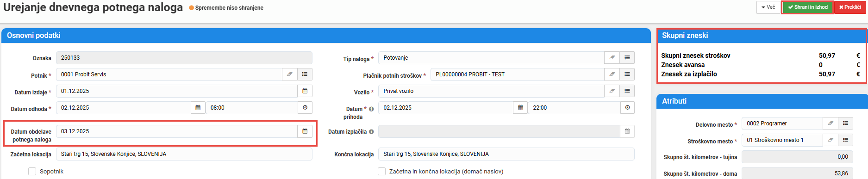
Task: Open the Tip naloga list icon
Action: coord(627,57)
